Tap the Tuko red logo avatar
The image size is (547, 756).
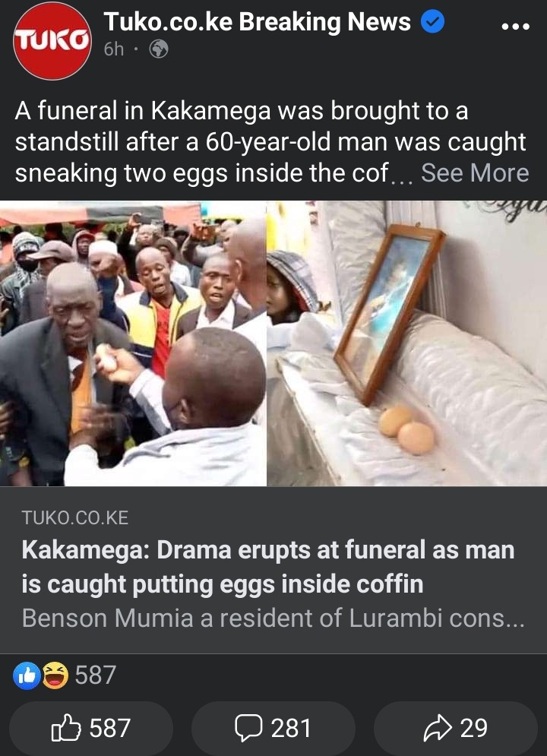point(52,41)
